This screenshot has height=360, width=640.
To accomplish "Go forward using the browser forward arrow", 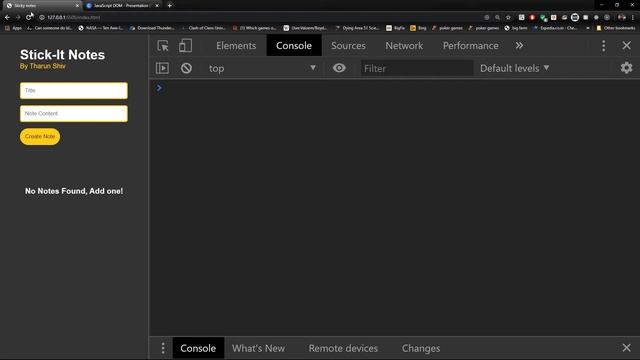I will 18,17.
